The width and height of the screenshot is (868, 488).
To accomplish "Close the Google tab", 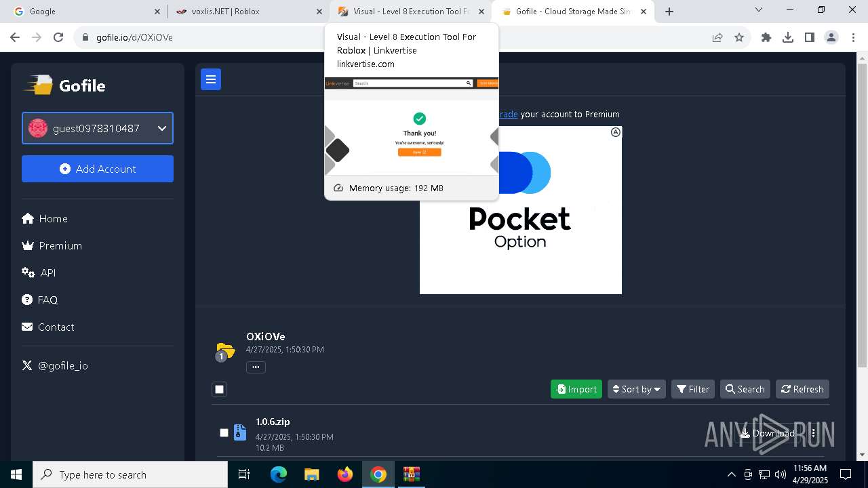I will tap(157, 12).
